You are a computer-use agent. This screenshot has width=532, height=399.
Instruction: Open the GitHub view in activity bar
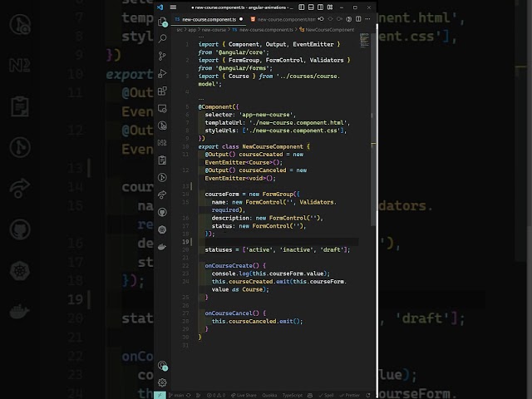163,213
